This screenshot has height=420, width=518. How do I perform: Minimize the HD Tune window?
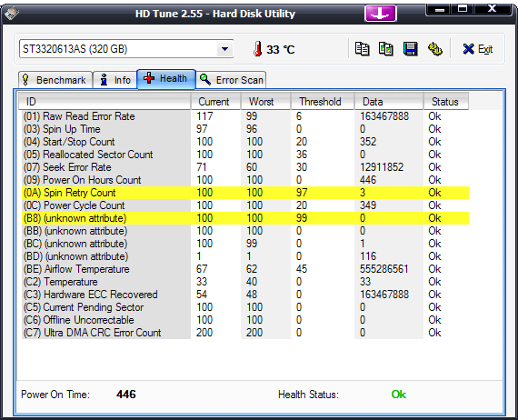coord(440,9)
